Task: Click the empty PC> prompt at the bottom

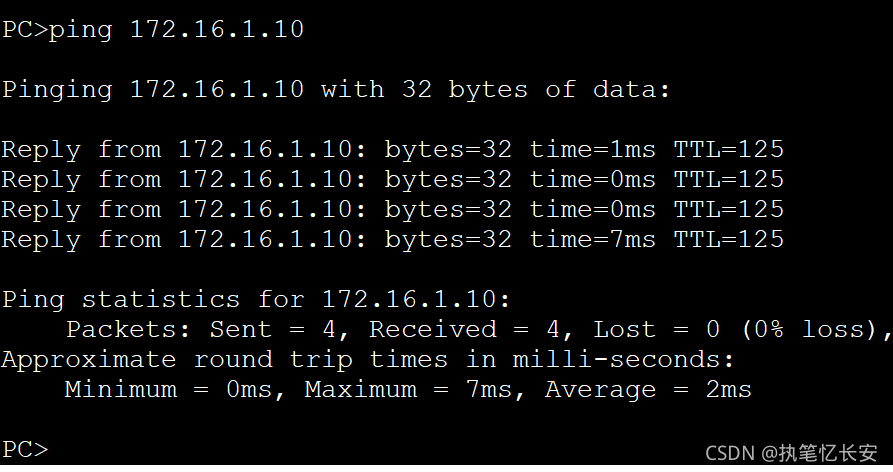Action: tap(25, 449)
